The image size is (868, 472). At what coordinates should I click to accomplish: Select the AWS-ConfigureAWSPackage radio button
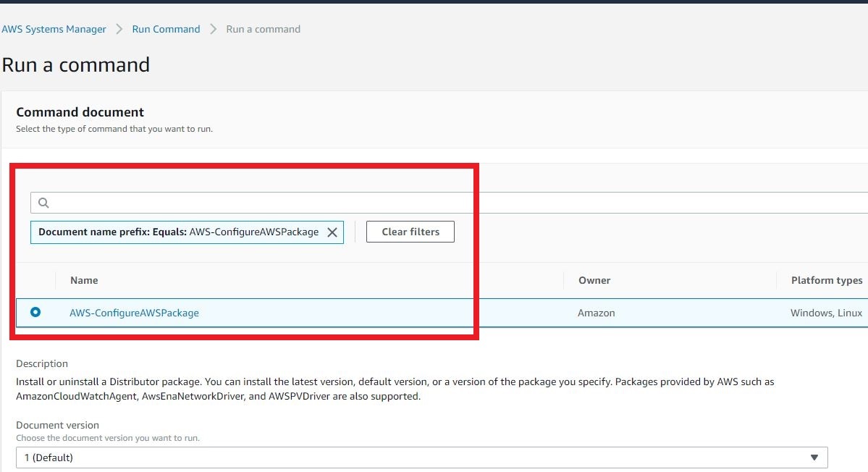click(35, 312)
